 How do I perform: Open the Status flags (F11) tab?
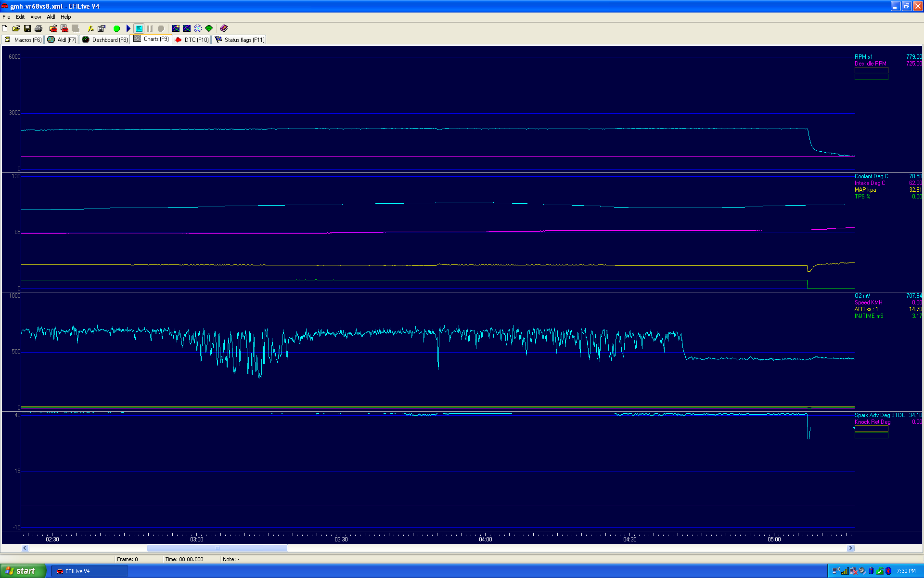click(240, 39)
